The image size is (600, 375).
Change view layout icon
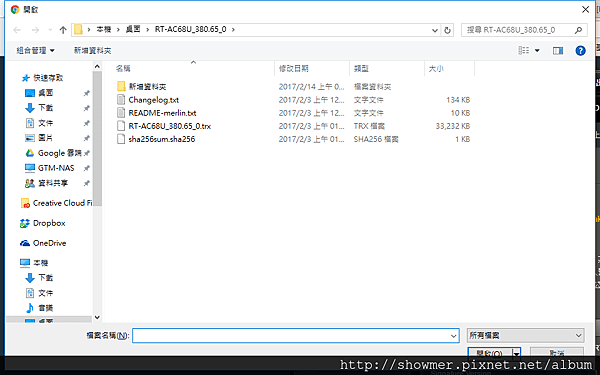[x=523, y=51]
